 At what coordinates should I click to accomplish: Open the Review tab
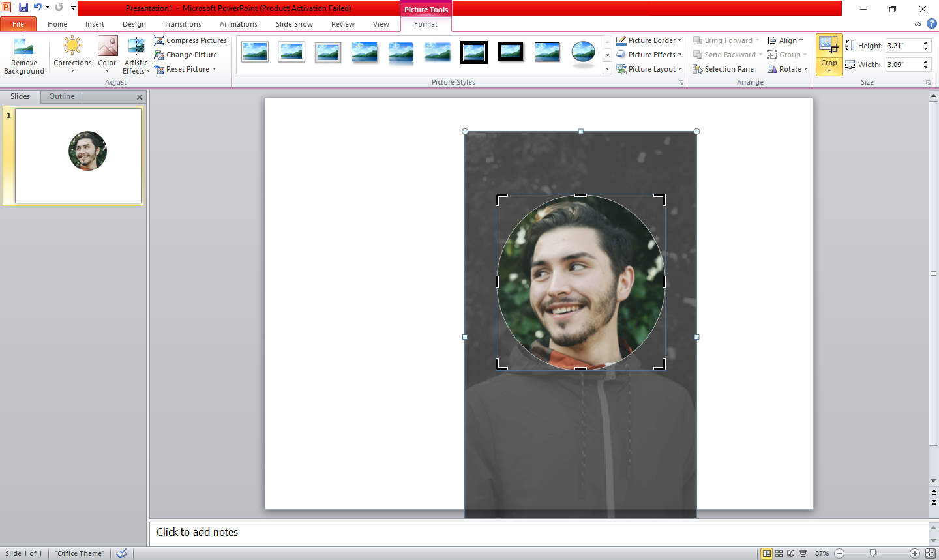coord(343,24)
